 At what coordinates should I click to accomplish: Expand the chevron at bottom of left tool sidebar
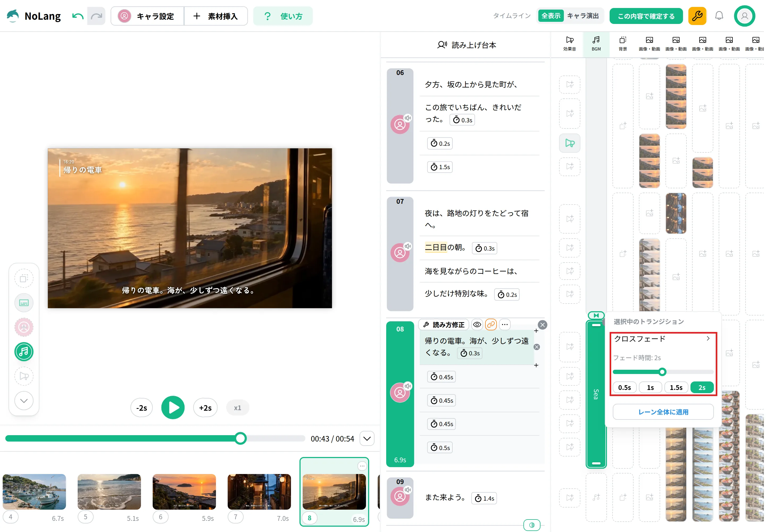coord(24,400)
